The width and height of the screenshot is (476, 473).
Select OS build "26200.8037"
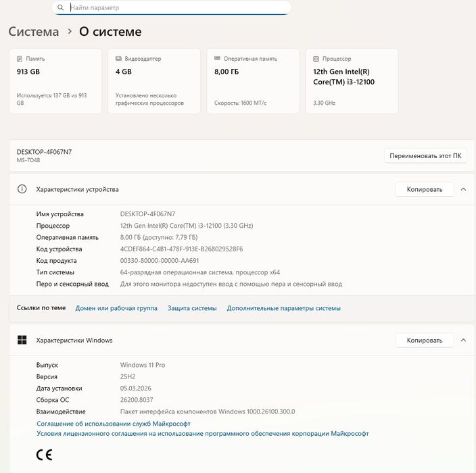137,400
